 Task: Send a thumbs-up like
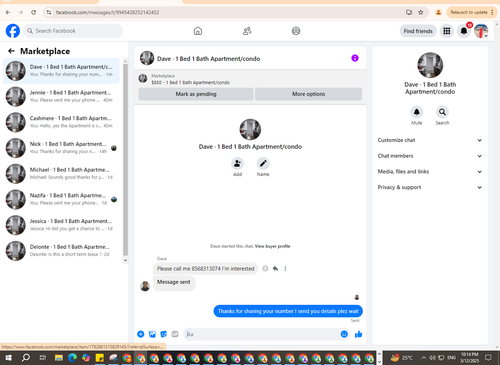coord(359,334)
